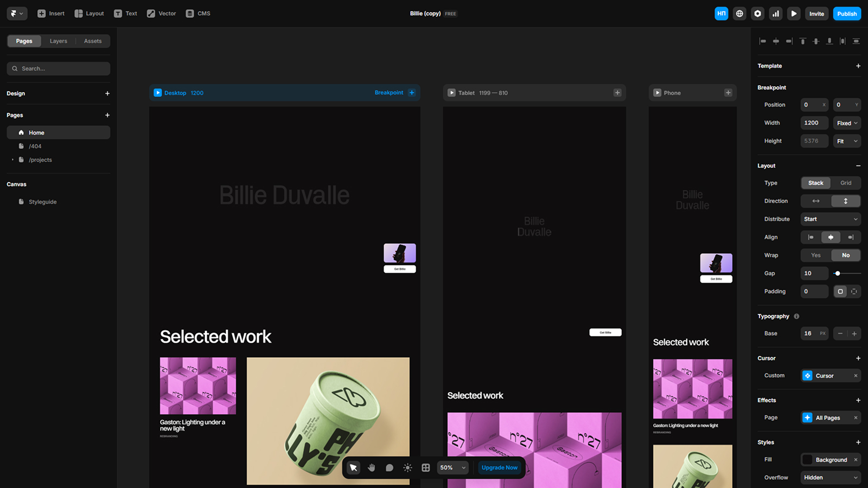Viewport: 868px width, 488px height.
Task: Open the zoom level dropdown
Action: [x=452, y=467]
